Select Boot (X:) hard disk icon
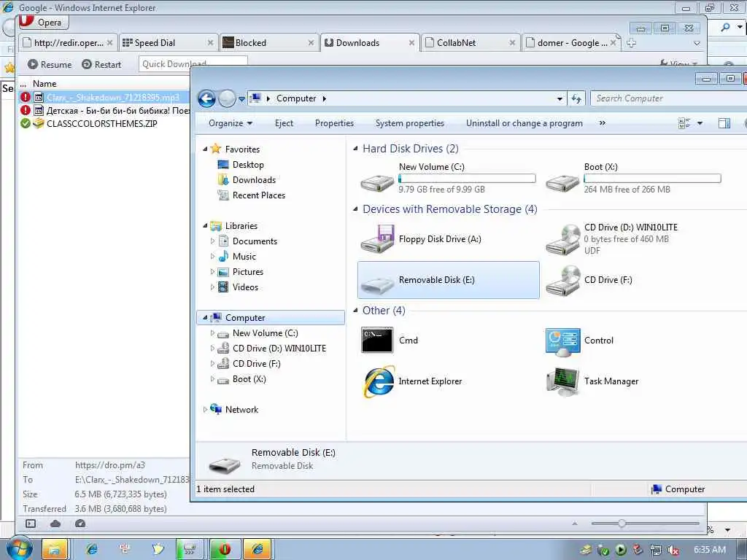The height and width of the screenshot is (560, 747). click(562, 182)
